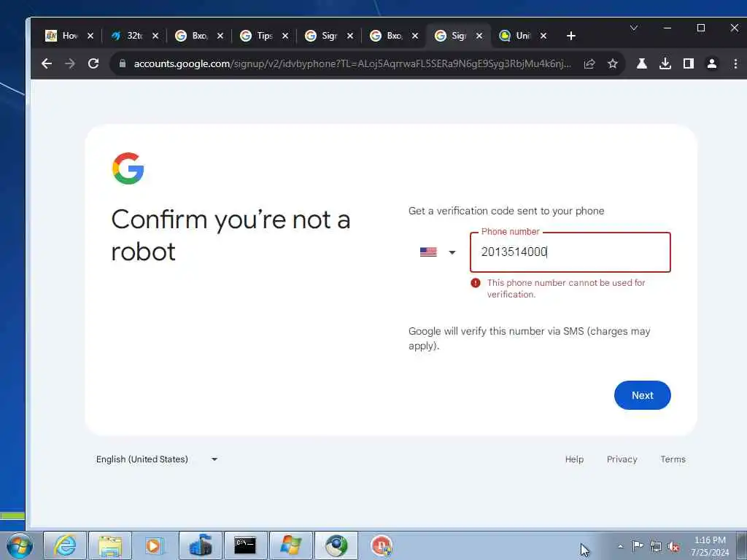Open the Terms link
Screen dimensions: 747x560
(673, 459)
